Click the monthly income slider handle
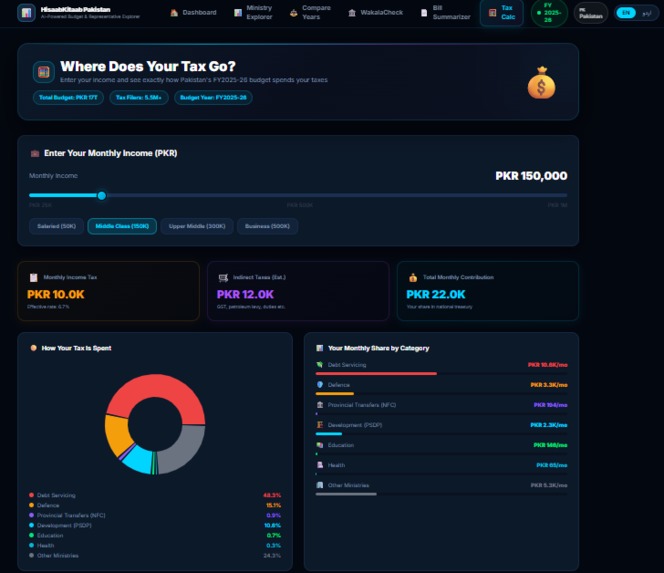The width and height of the screenshot is (664, 573). point(102,195)
